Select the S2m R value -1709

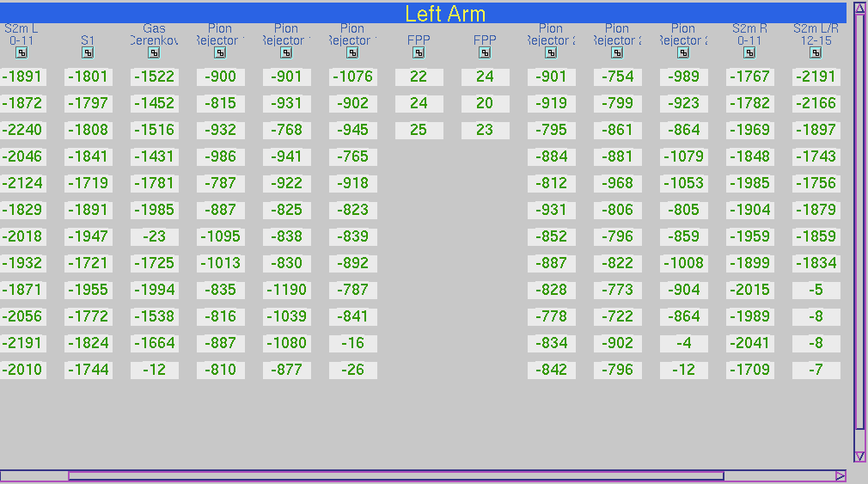750,370
